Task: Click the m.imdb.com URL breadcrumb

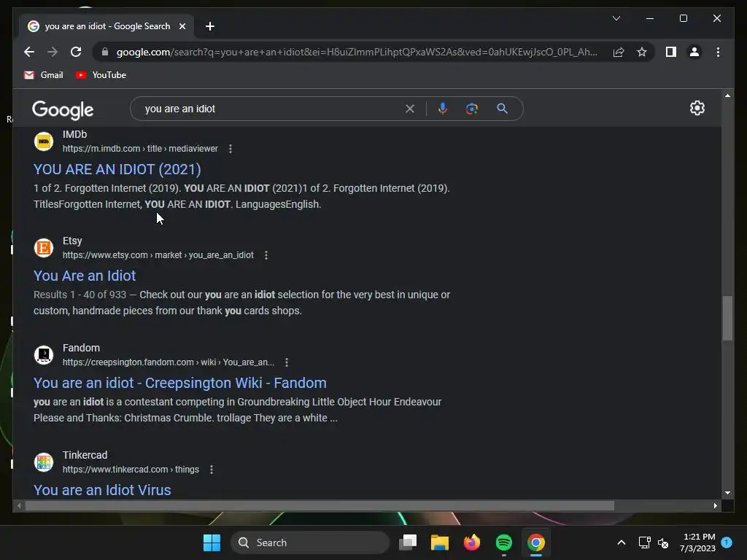Action: pos(140,149)
